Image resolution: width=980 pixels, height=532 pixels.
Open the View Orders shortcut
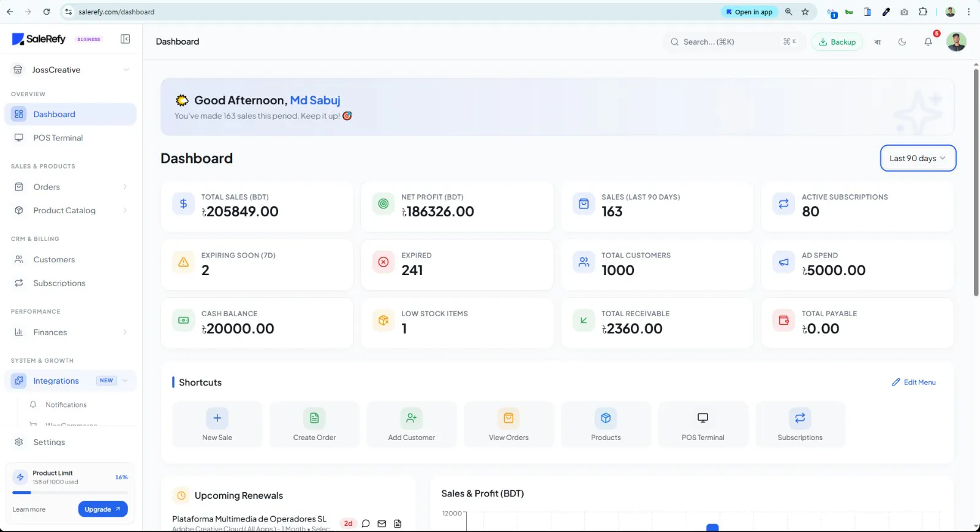coord(508,424)
